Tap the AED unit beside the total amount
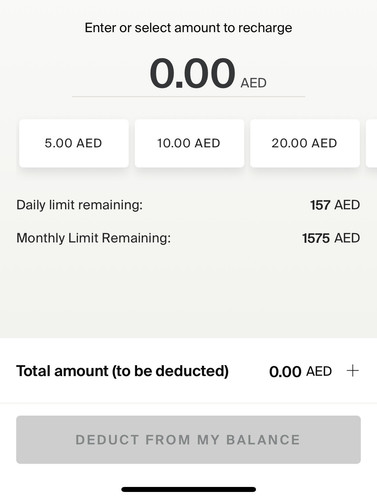The width and height of the screenshot is (377, 500). click(319, 371)
